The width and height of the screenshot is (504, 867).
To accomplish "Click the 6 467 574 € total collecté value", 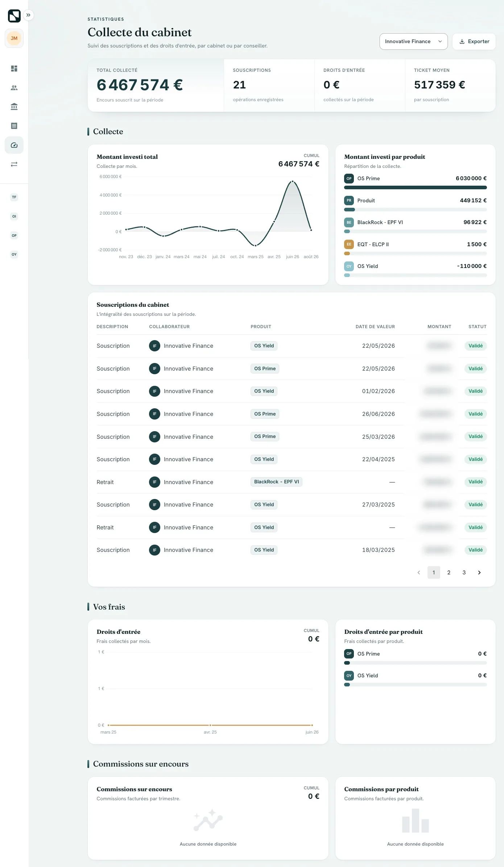I will (x=140, y=85).
